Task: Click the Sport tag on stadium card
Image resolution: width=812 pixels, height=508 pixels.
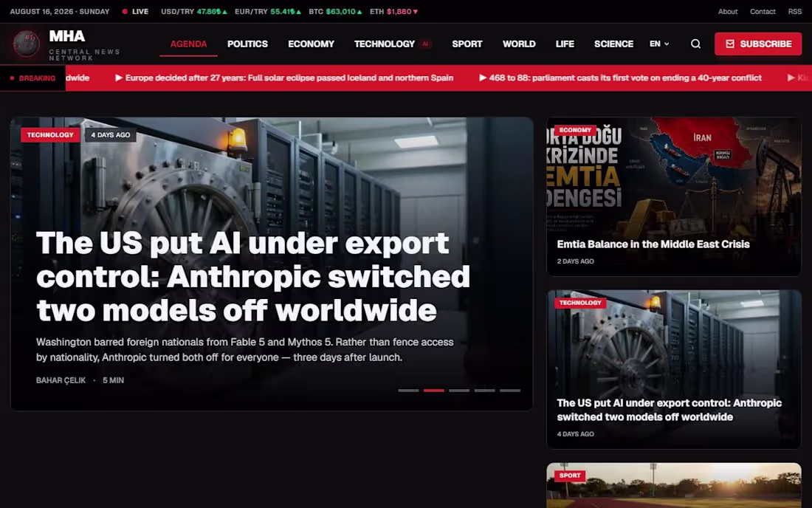Action: click(570, 476)
